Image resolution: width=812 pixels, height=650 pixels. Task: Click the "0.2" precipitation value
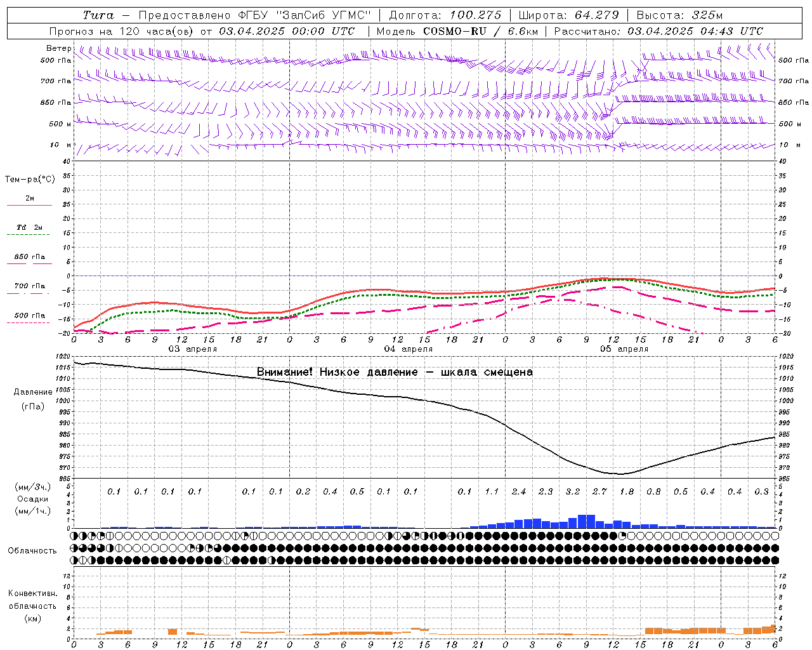[x=303, y=491]
